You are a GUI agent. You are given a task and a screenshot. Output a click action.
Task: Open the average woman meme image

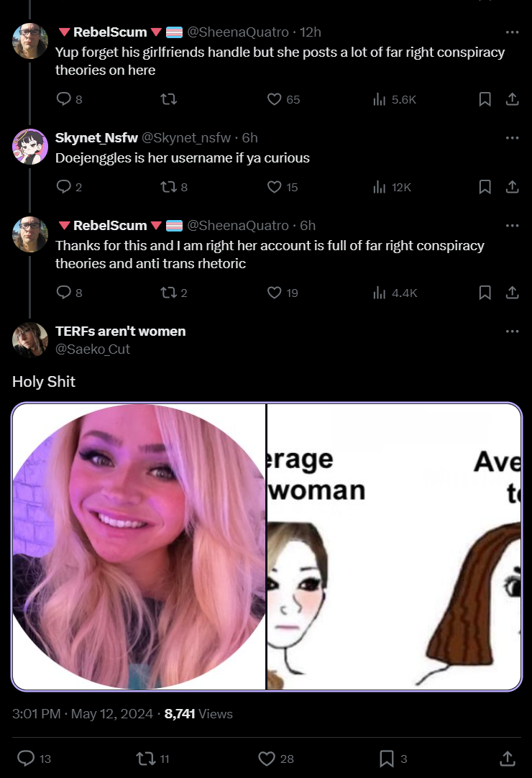click(x=394, y=546)
